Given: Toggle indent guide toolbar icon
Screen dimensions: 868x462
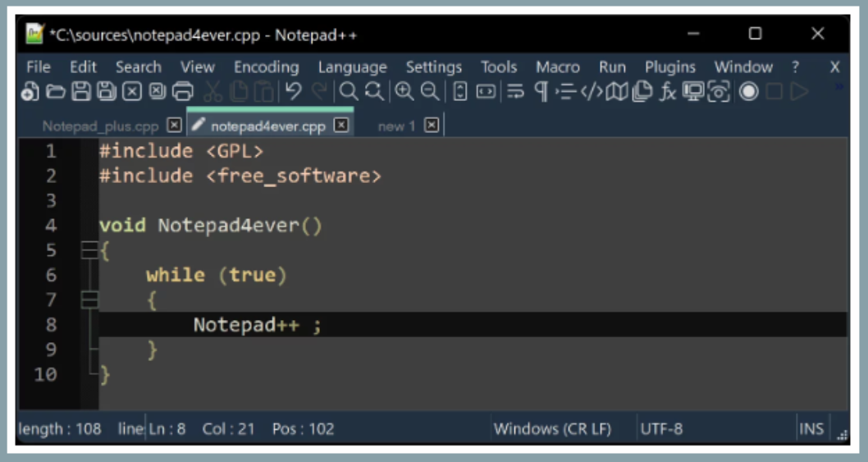Looking at the screenshot, I should click(566, 91).
